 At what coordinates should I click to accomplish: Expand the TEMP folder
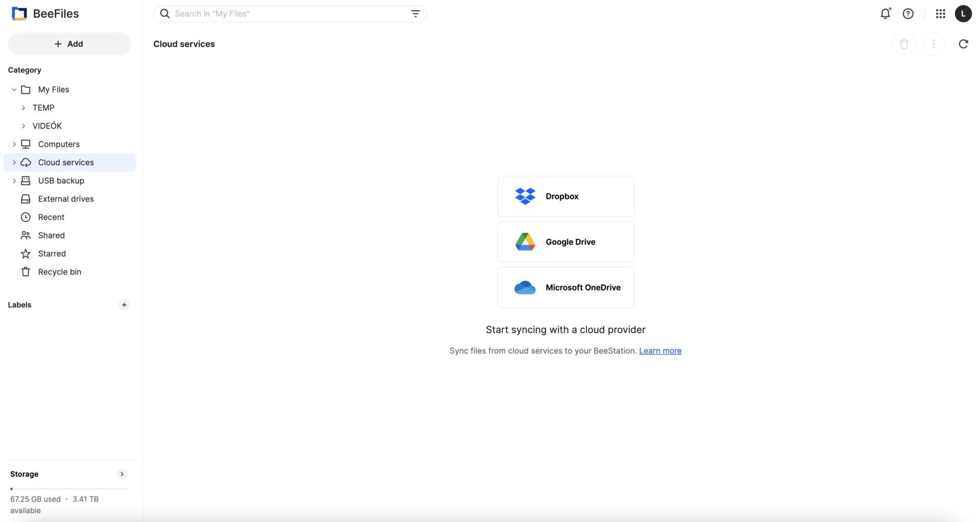23,108
